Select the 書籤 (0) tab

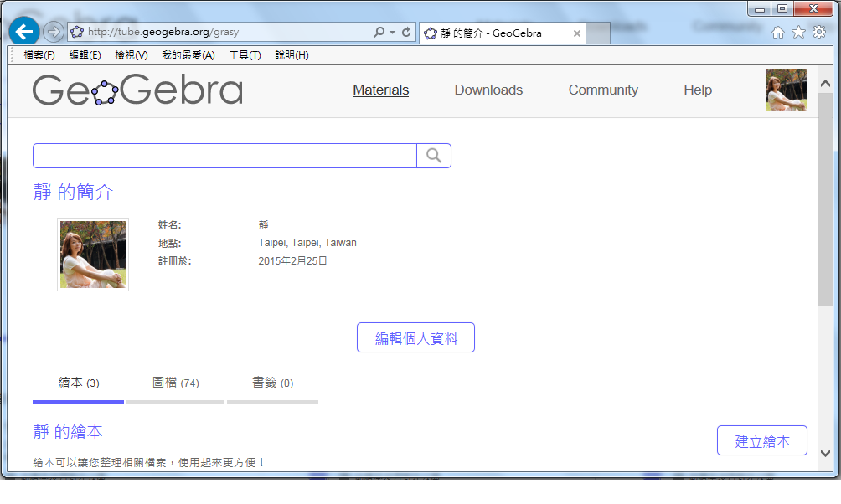[272, 383]
